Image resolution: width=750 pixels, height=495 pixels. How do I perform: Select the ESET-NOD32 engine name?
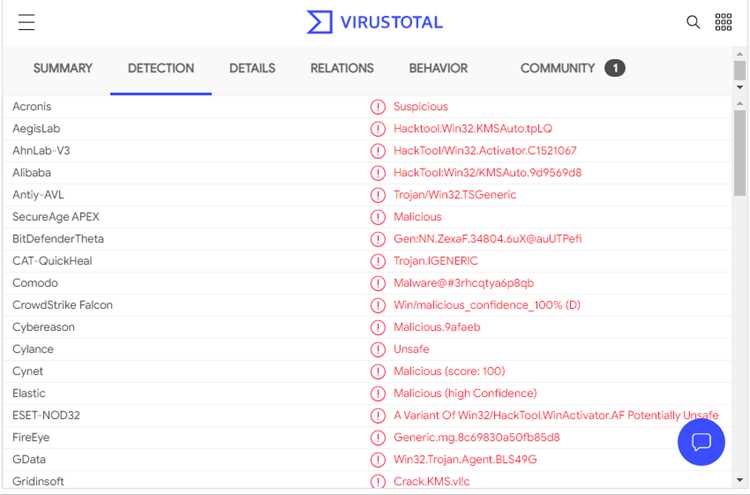[46, 415]
